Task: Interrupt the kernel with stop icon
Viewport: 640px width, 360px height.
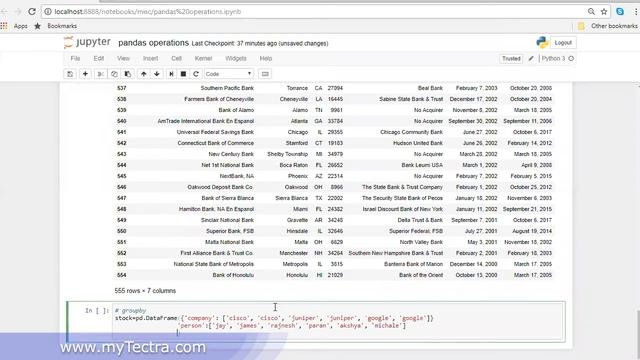Action: [183, 74]
